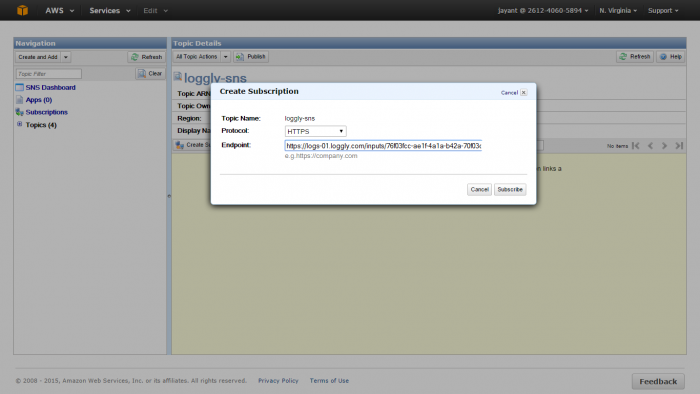This screenshot has height=394, width=700.
Task: Click Cancel button in dialog footer
Action: tap(479, 190)
